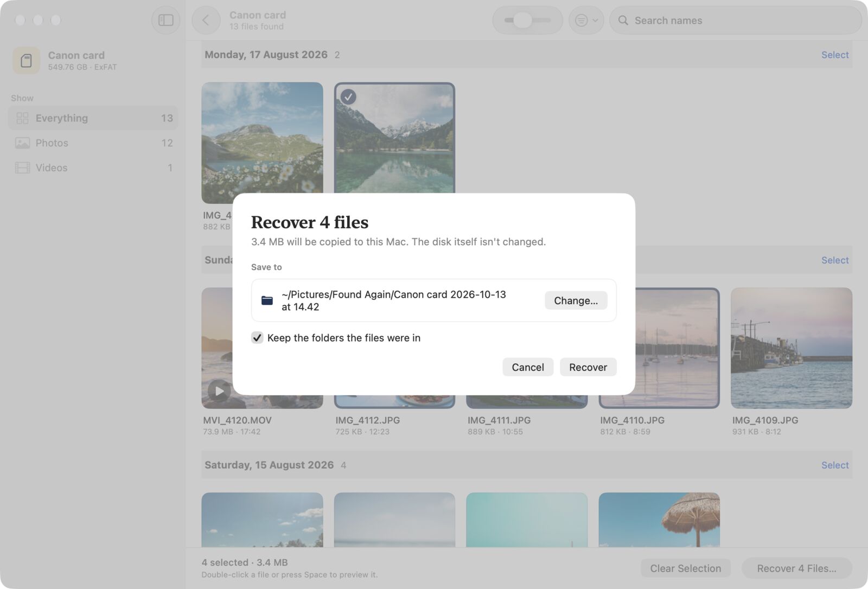Screen dimensions: 868x589
Task: Show Videos category in sidebar
Action: pyautogui.click(x=93, y=168)
